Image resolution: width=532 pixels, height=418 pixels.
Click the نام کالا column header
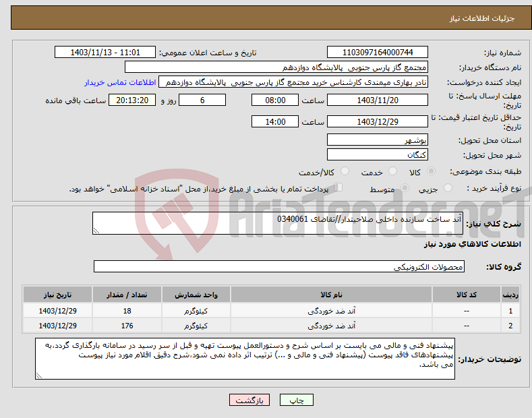(331, 295)
